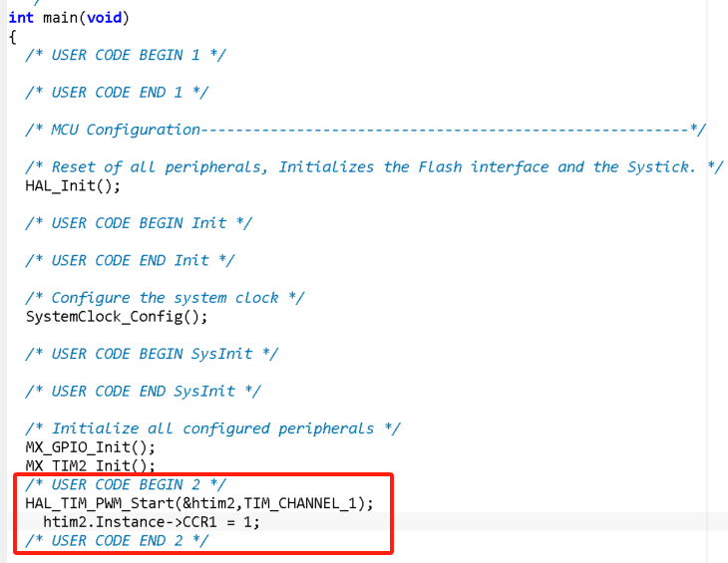Click the SystemClock_Config() call line

click(x=117, y=317)
